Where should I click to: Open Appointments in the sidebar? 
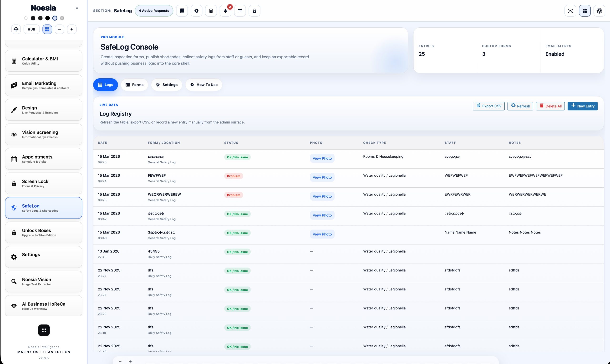pos(43,159)
